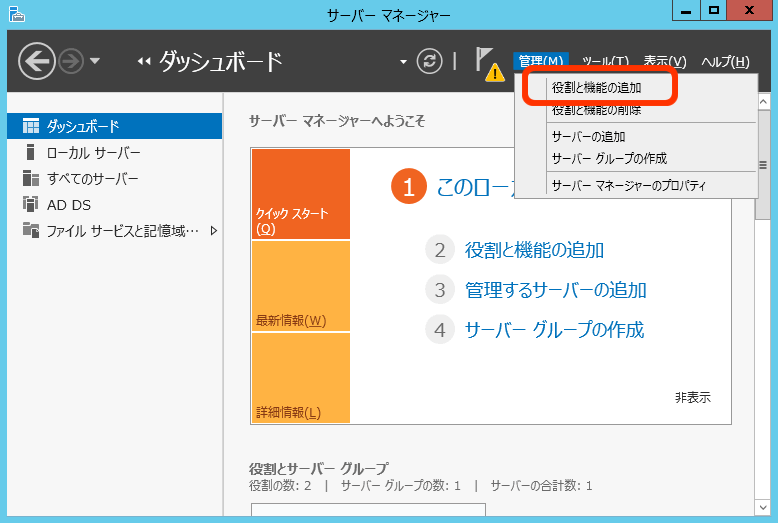The image size is (778, 523).
Task: Open the 表示(V) menu
Action: point(665,62)
